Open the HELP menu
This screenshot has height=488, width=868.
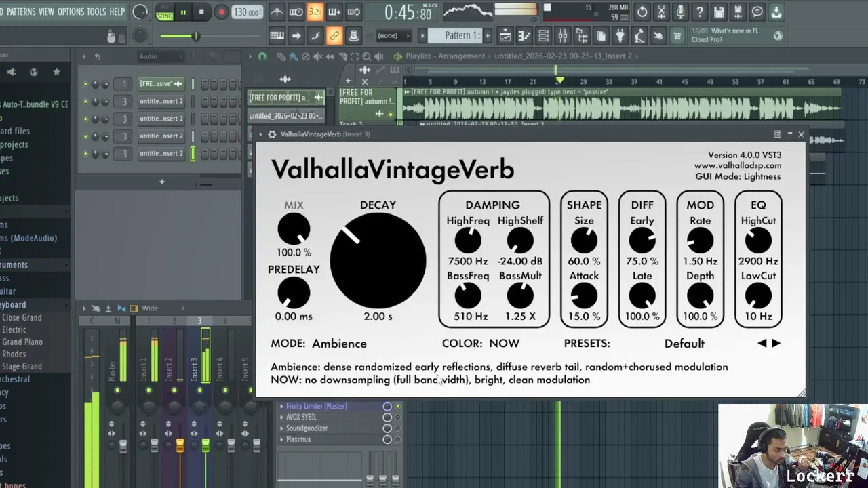pyautogui.click(x=117, y=12)
